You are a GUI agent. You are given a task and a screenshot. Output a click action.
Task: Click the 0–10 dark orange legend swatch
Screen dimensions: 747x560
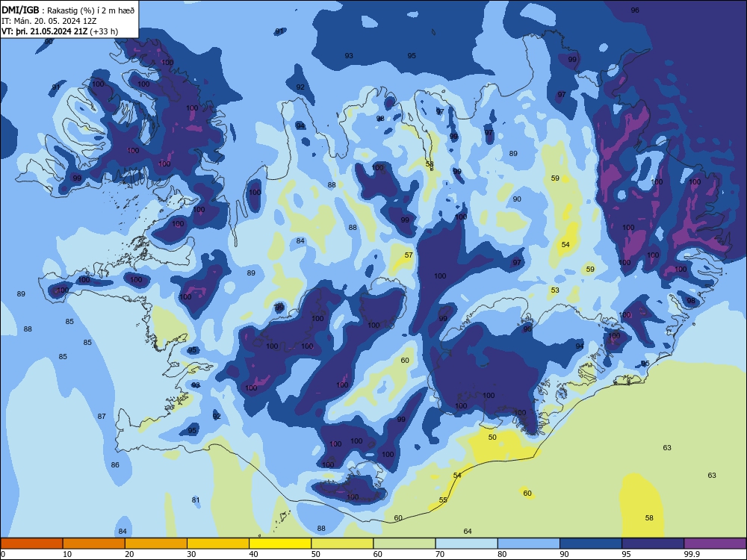coord(31,544)
